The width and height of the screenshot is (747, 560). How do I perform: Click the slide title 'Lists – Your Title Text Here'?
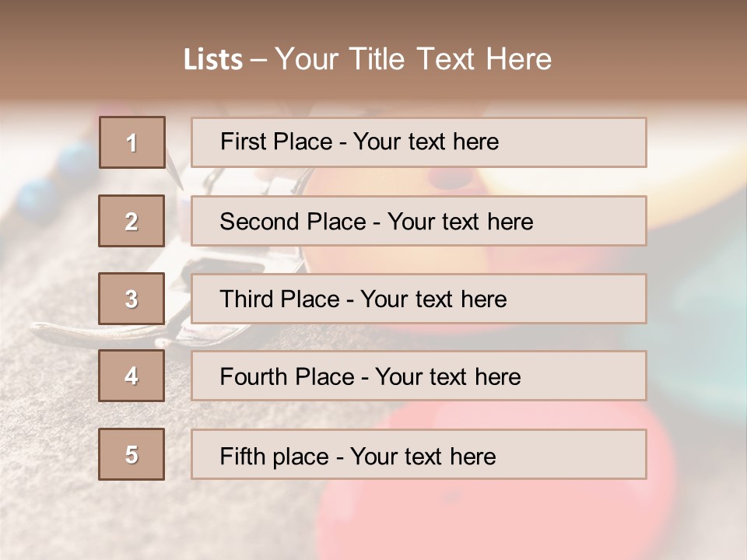(x=367, y=59)
